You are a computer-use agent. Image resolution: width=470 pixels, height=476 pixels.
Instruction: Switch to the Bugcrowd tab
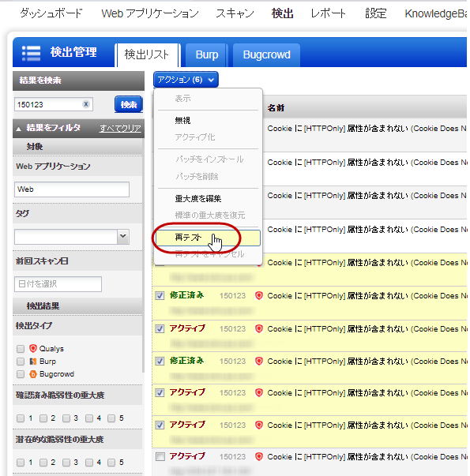click(x=266, y=55)
